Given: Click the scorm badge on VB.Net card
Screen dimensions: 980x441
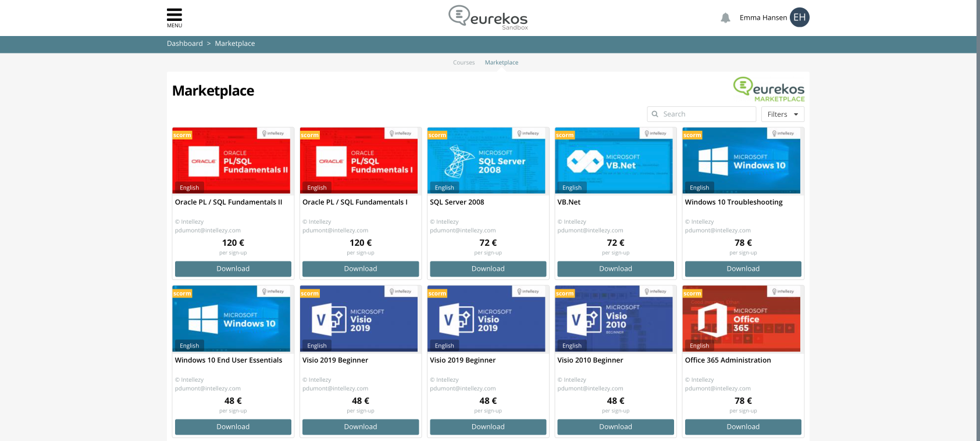Looking at the screenshot, I should [x=565, y=135].
